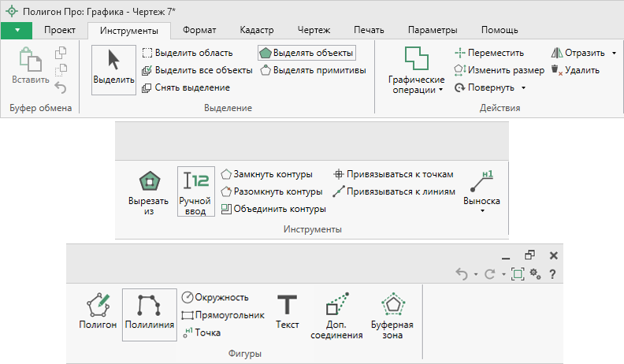Enable Привязываться к линиям snapping
624x364 pixels.
(393, 191)
